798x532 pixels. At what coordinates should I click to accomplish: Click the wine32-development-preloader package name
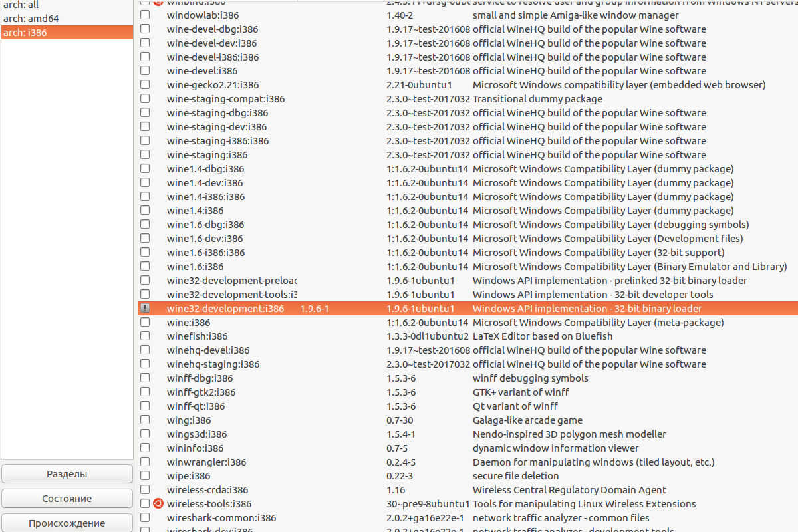click(x=232, y=280)
